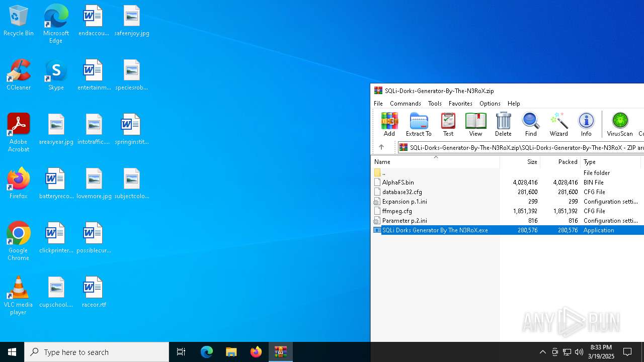This screenshot has height=362, width=644.
Task: Open Microsoft Edge desktop shortcut
Action: coord(56,24)
